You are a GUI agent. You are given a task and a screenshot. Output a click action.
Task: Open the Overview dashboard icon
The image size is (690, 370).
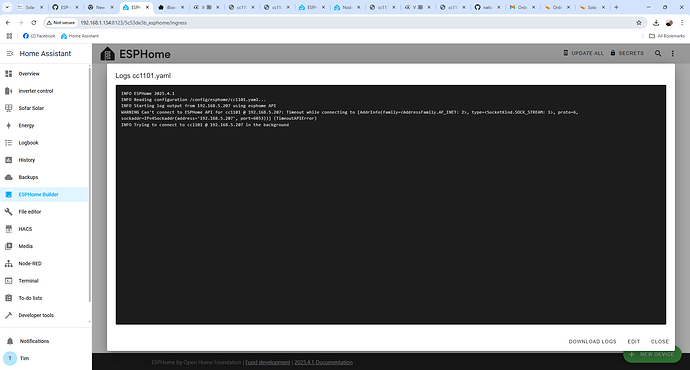(x=8, y=73)
